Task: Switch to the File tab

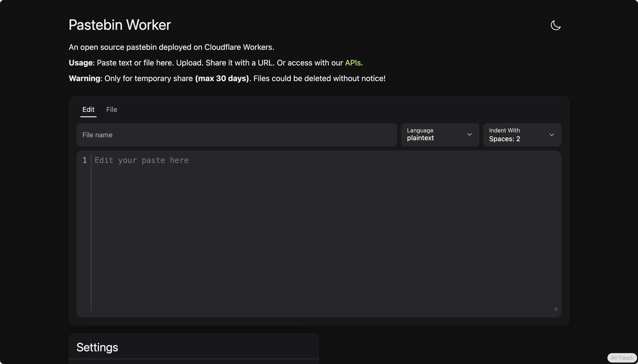Action: point(111,109)
